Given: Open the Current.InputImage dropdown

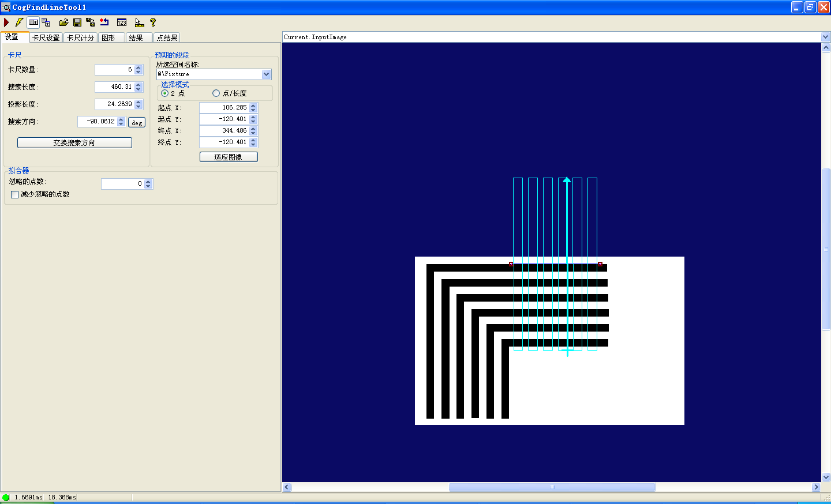Looking at the screenshot, I should tap(825, 37).
